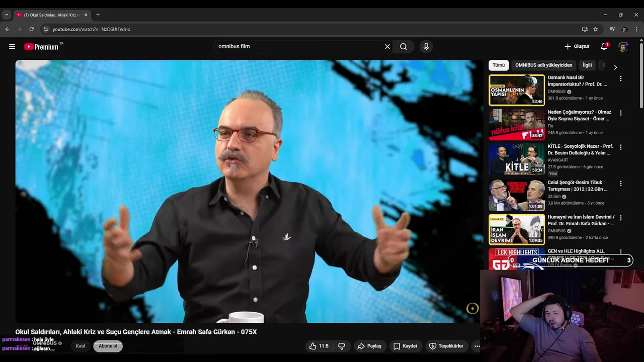The width and height of the screenshot is (644, 362).
Task: Open title 'Osmanlı Nasıl Bir İmparatorluktu?'
Action: click(578, 81)
